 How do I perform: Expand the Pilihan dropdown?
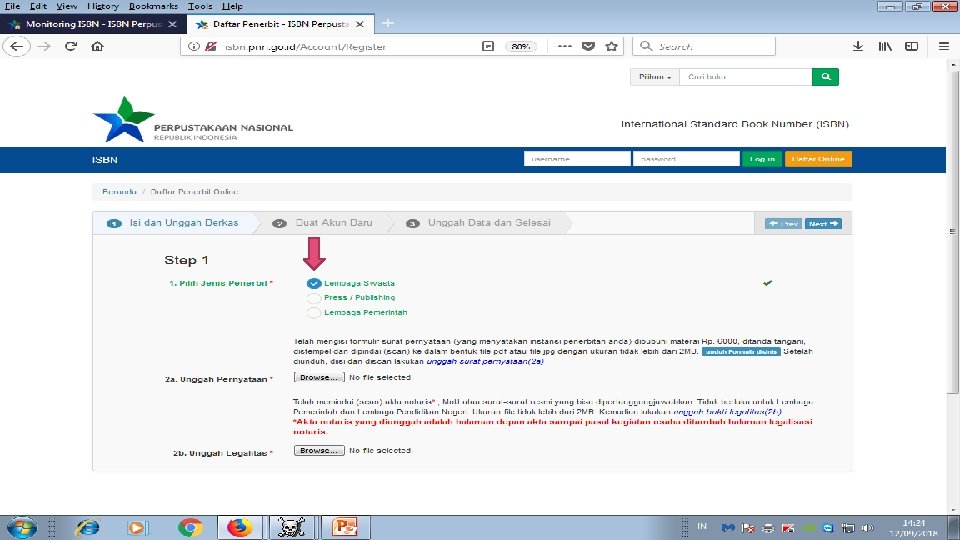pyautogui.click(x=654, y=77)
